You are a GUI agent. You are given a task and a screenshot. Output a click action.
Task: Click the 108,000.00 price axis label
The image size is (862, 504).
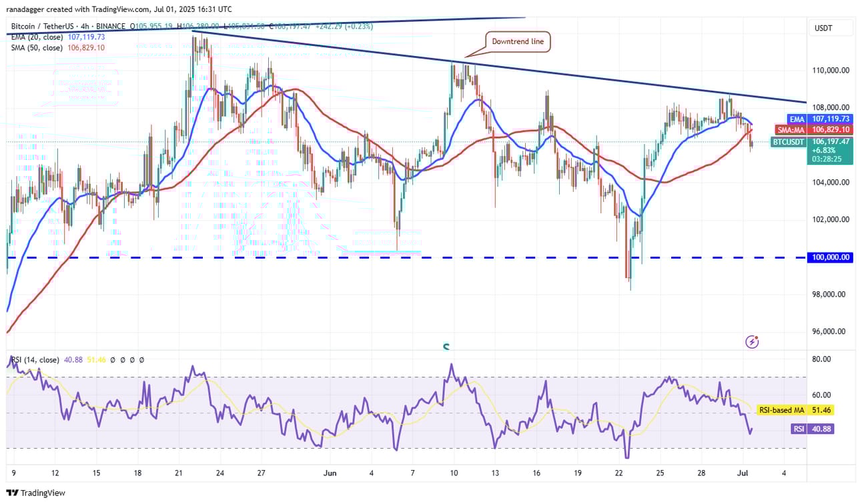click(x=829, y=107)
